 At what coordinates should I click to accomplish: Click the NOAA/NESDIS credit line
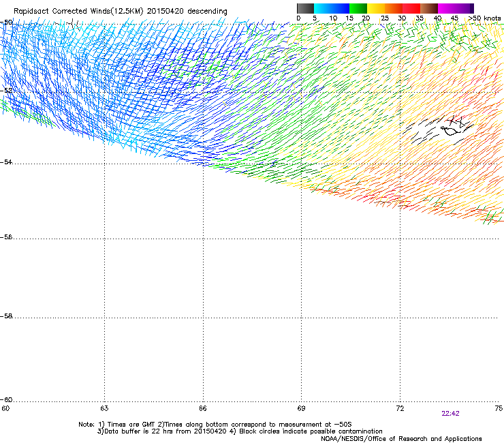(x=401, y=439)
